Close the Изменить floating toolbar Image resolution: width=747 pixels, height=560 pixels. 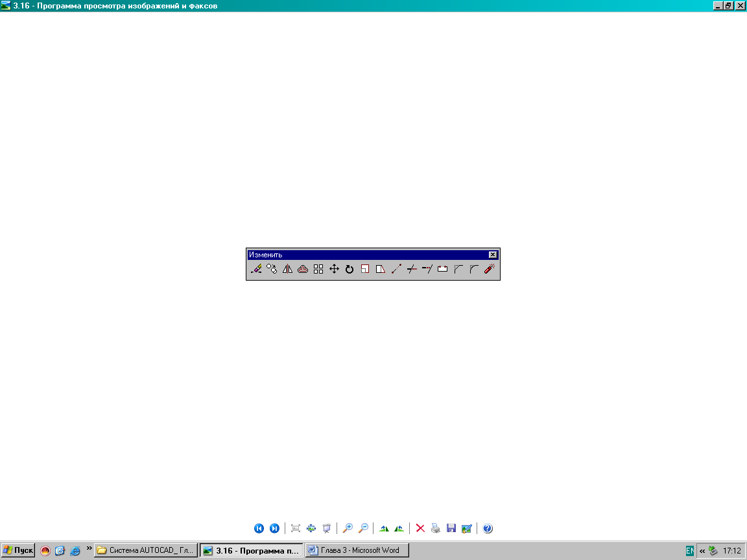coord(493,255)
